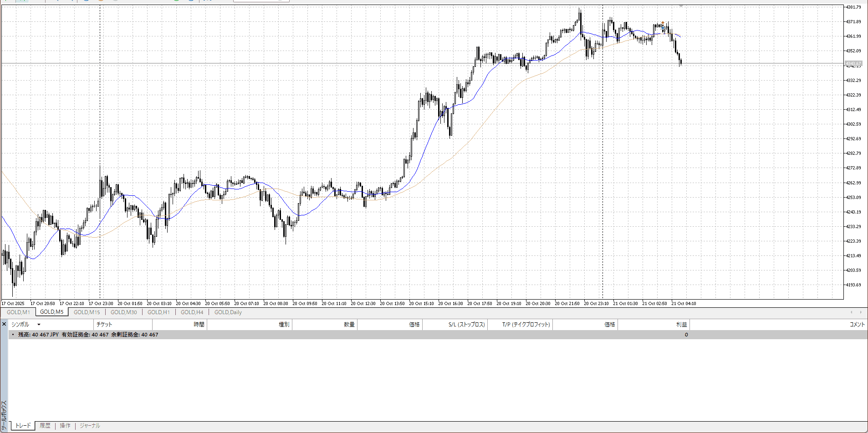Viewport: 868px width, 433px height.
Task: Open the GOLD,M30 chart tab
Action: [x=123, y=312]
